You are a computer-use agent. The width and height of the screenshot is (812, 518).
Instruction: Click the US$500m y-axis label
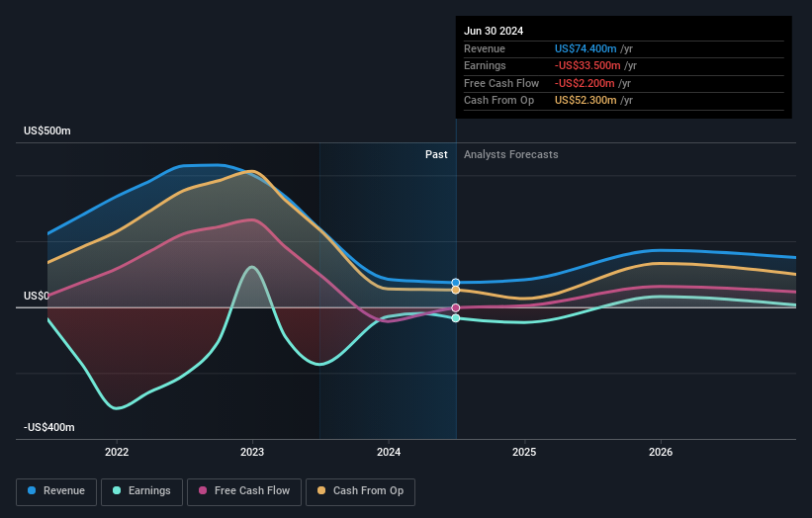47,130
